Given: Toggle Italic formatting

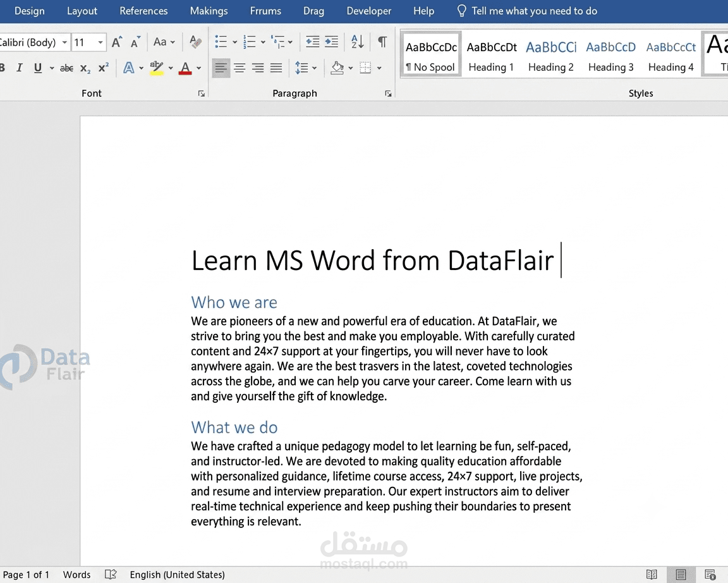Looking at the screenshot, I should click(19, 68).
